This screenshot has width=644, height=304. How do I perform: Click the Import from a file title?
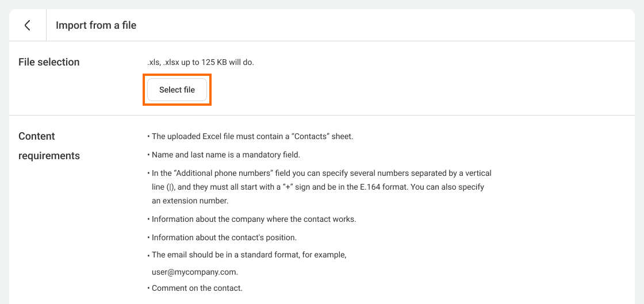[x=96, y=25]
